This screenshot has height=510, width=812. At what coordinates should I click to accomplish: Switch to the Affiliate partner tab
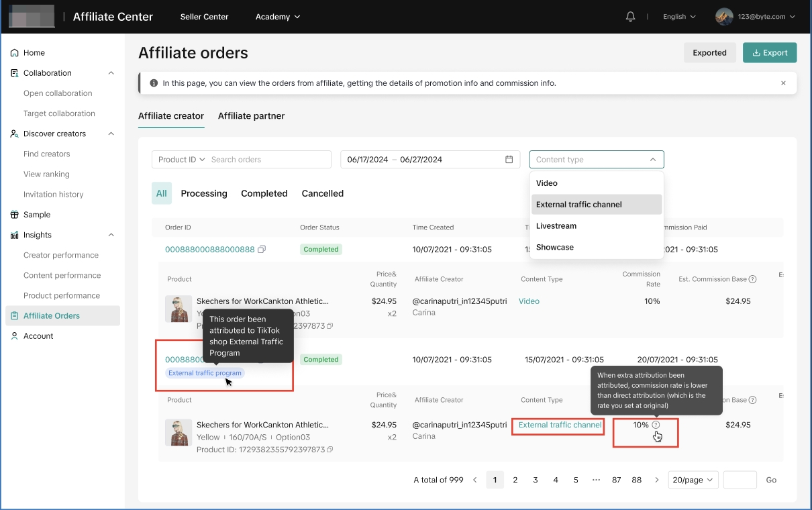click(251, 116)
